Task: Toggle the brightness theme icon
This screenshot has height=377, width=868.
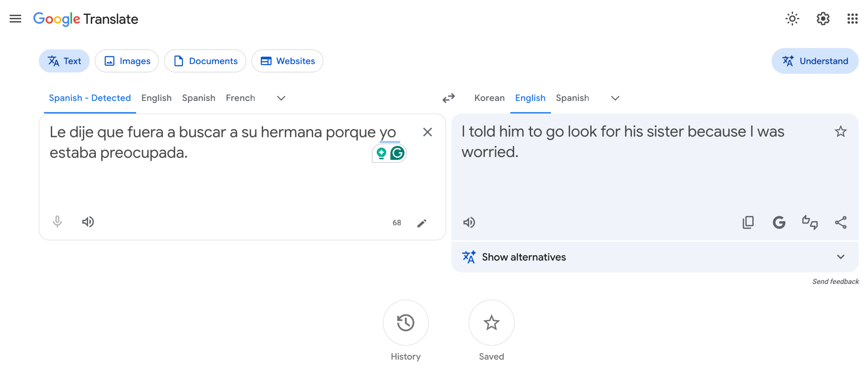Action: point(792,19)
